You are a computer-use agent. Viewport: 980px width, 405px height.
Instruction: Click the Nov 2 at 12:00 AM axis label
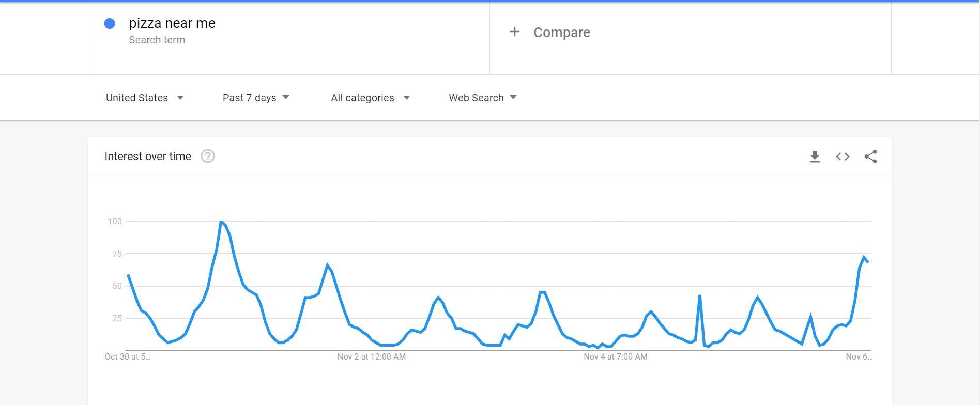[372, 356]
